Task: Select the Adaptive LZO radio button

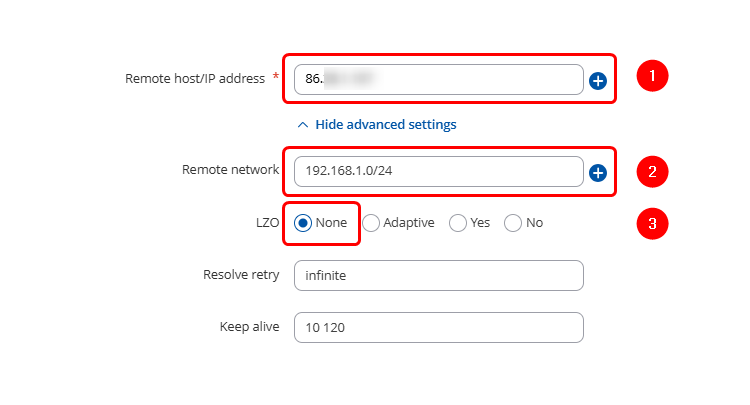Action: [x=370, y=223]
